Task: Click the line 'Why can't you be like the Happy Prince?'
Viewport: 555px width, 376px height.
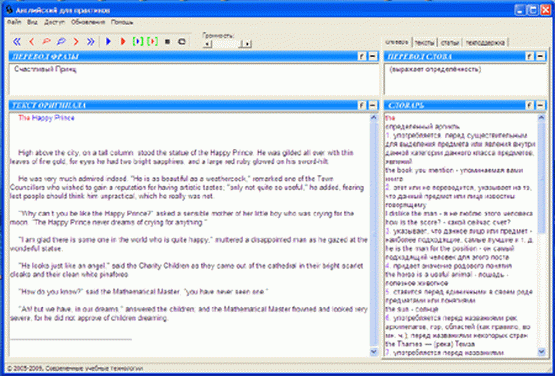Action: [86, 213]
